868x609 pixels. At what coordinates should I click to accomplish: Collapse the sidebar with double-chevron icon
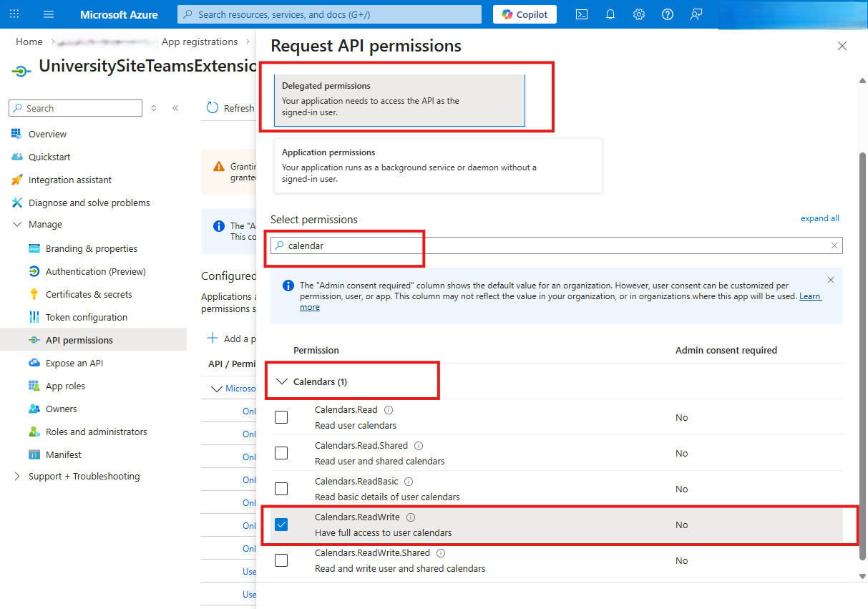175,108
